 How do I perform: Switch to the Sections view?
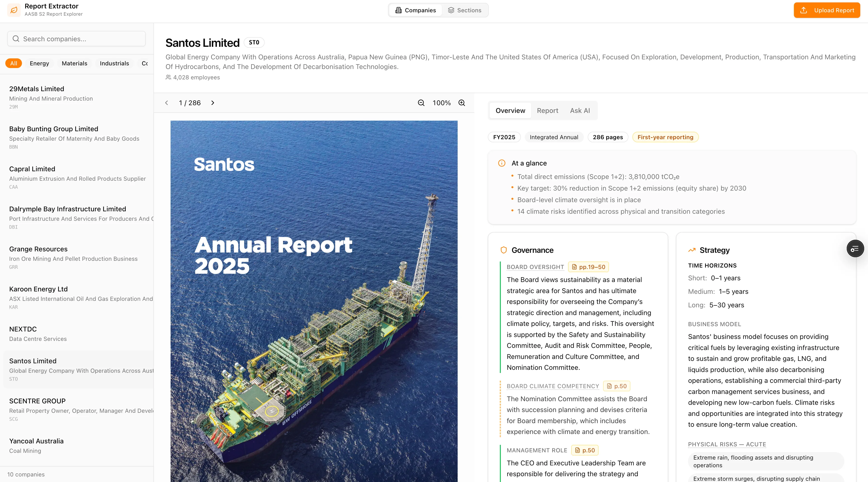tap(465, 10)
